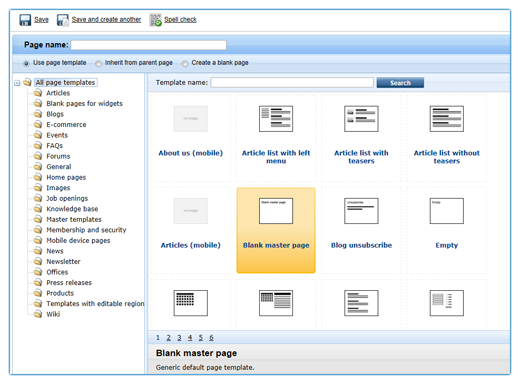This screenshot has height=384, width=520.
Task: Click the Products folder icon
Action: coord(38,293)
